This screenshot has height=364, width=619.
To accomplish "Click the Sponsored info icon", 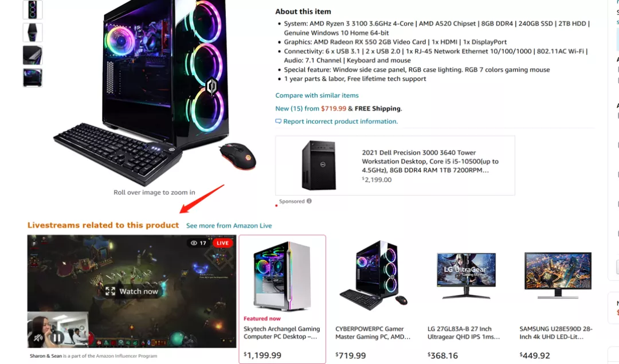I will [x=309, y=201].
